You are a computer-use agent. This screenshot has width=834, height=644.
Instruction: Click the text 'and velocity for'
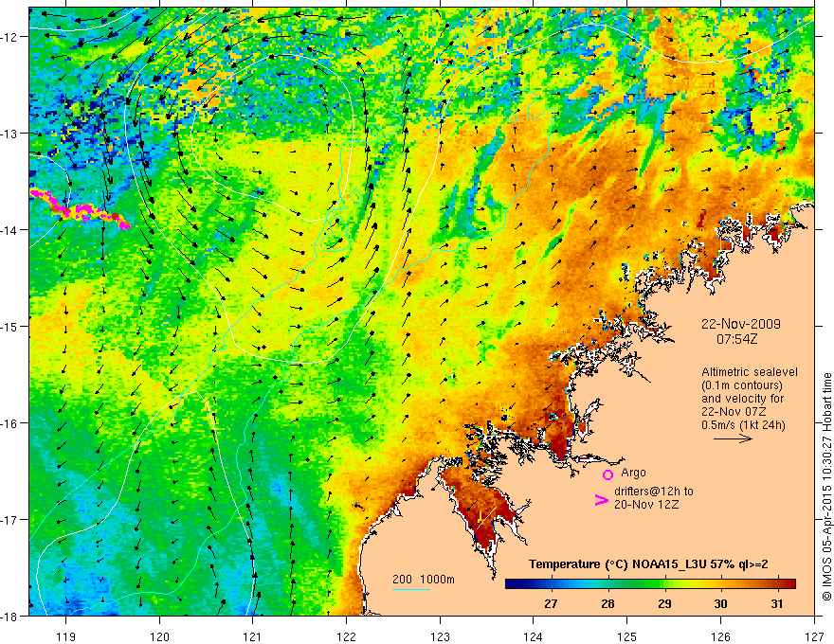point(742,399)
